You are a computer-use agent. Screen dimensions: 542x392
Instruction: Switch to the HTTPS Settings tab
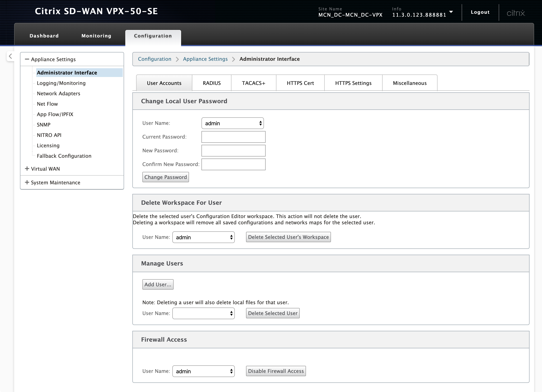click(x=353, y=83)
